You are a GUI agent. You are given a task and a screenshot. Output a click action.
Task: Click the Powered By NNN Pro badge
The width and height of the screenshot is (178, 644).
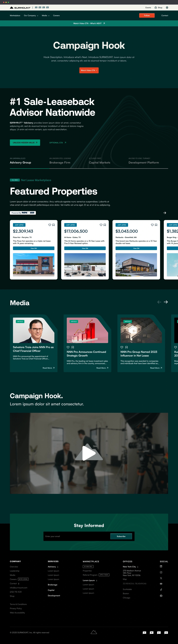[x=23, y=213]
